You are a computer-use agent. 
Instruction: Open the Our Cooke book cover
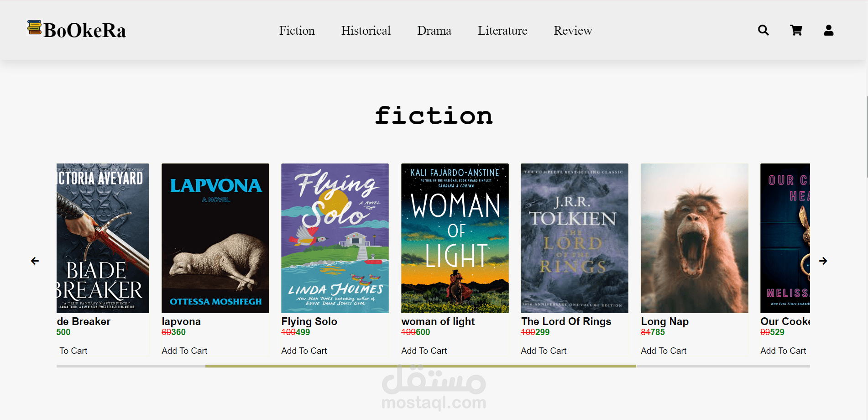click(785, 238)
